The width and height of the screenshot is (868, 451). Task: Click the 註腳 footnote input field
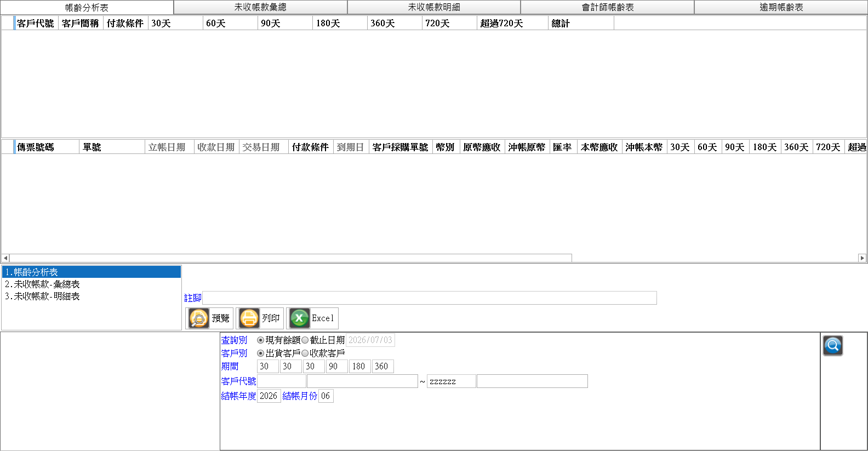pyautogui.click(x=430, y=298)
